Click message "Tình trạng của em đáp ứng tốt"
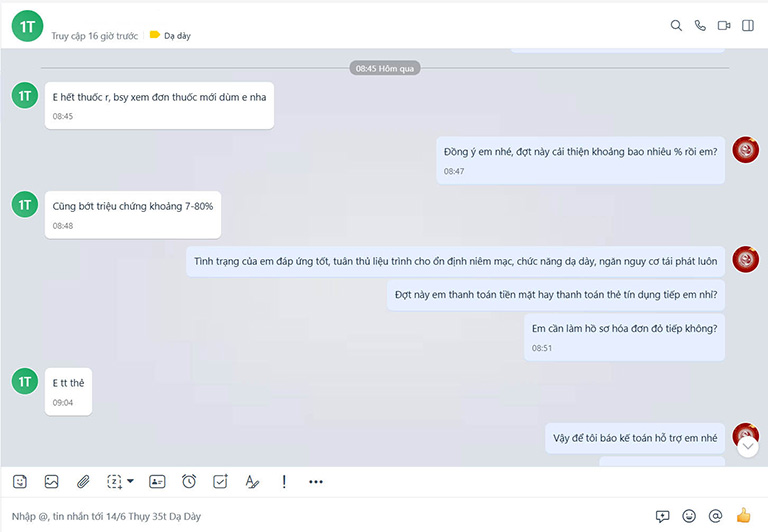 (456, 261)
